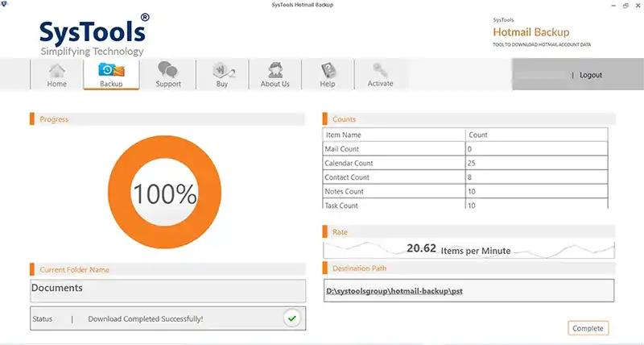Click the Count column header
Viewport: 644px width, 345px height.
536,135
